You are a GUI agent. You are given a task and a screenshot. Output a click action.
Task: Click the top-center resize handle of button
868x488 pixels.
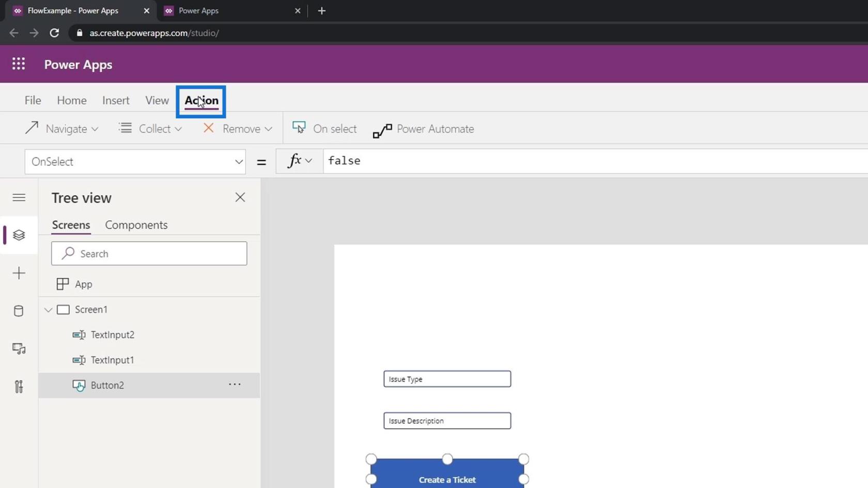coord(447,459)
